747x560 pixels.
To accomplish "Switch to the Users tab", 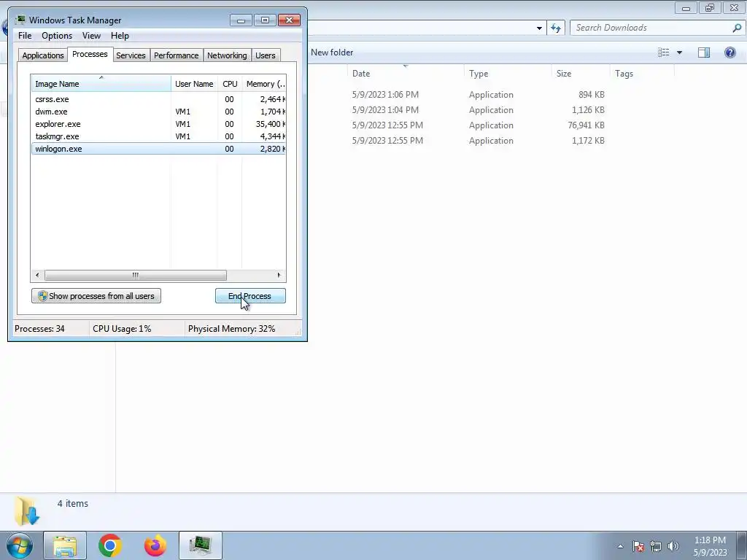I will (x=266, y=55).
